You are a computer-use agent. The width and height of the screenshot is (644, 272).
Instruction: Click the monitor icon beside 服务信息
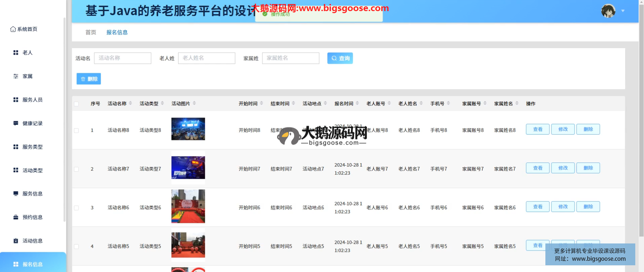[x=16, y=193]
